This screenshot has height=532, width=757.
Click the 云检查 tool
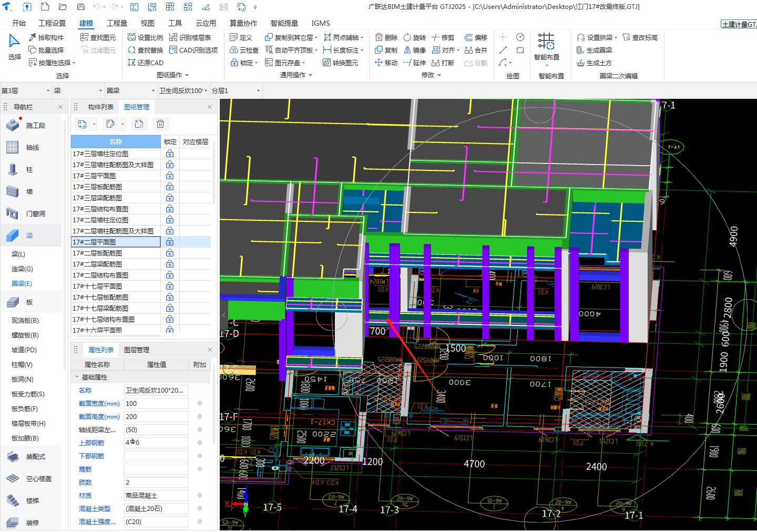(244, 50)
